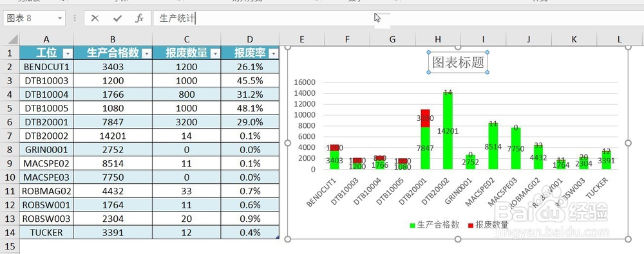The height and width of the screenshot is (254, 644).
Task: Click cell with 45.5% scrap rate
Action: pos(250,80)
